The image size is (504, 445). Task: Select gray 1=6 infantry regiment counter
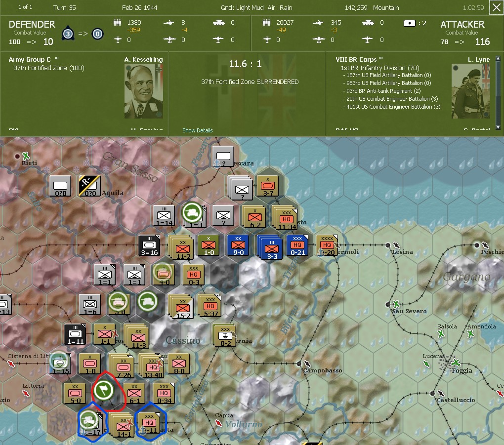pos(89,305)
